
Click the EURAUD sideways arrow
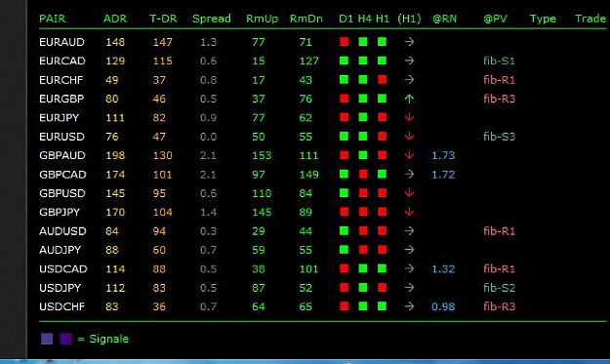pos(409,42)
